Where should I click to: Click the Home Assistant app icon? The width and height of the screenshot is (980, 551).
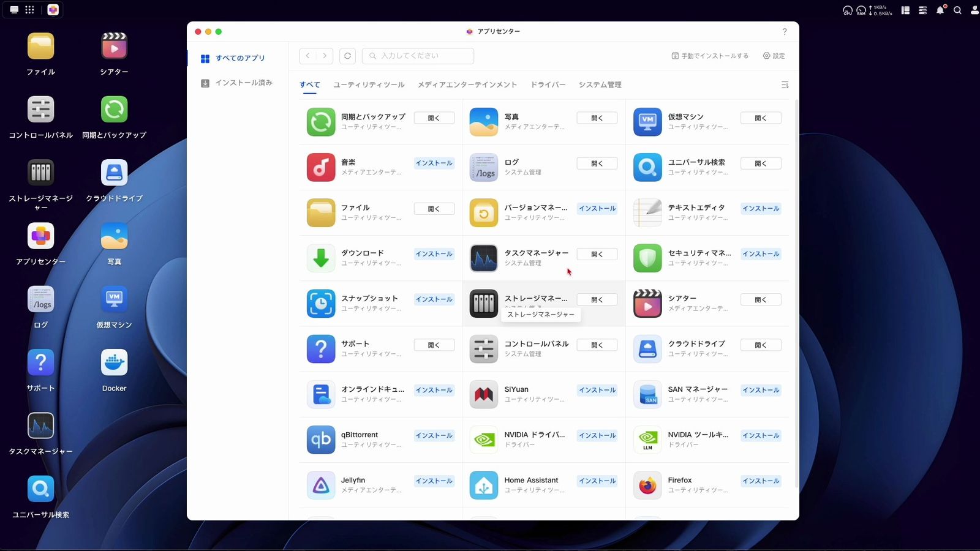click(x=484, y=485)
